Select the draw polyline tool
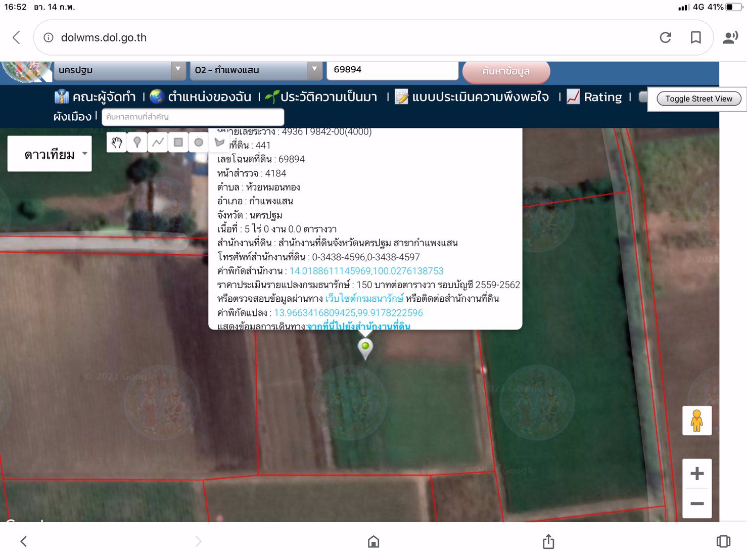 (158, 143)
